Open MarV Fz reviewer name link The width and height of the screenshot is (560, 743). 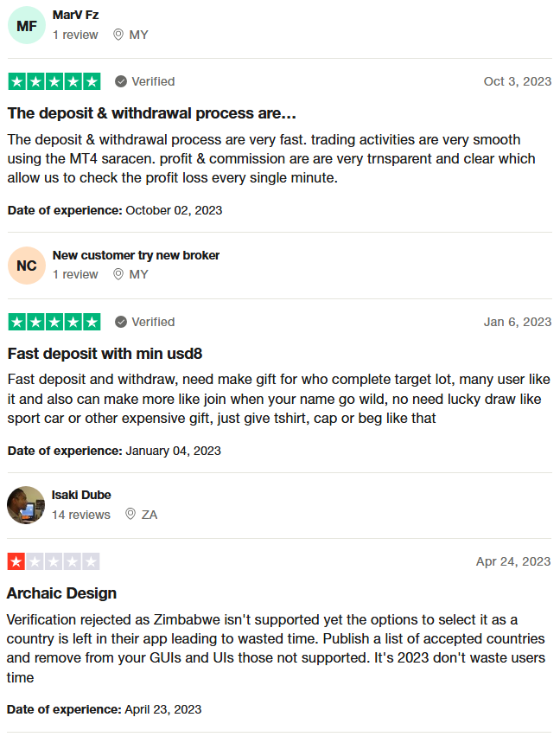pyautogui.click(x=76, y=16)
